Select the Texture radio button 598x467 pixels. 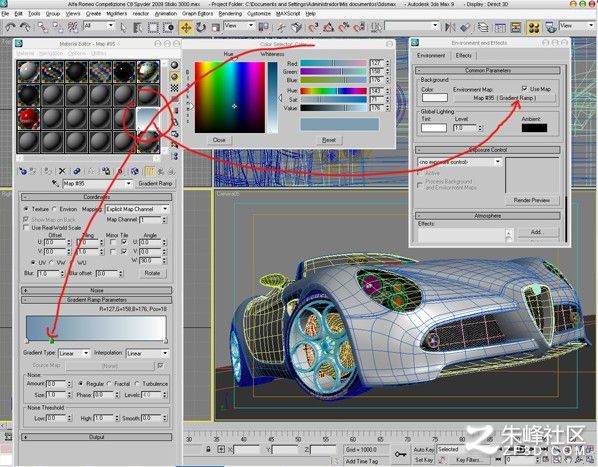click(x=26, y=209)
